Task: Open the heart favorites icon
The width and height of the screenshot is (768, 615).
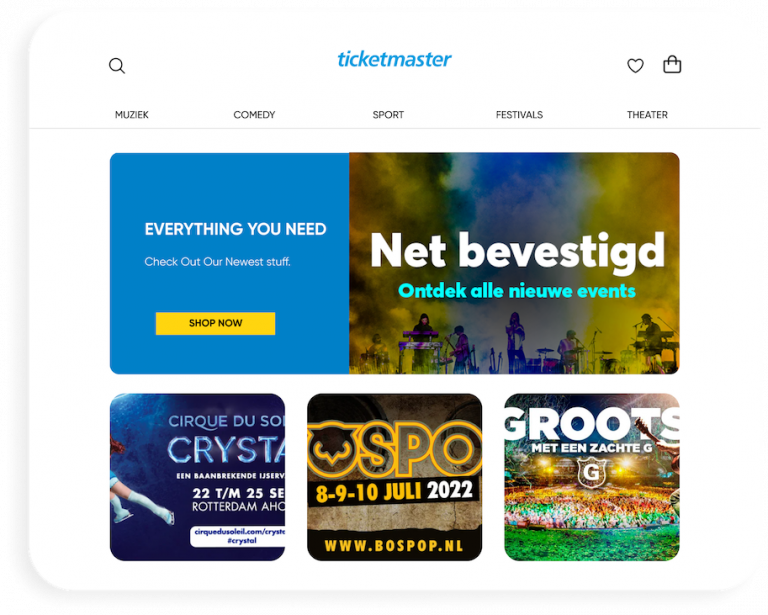Action: [x=635, y=65]
